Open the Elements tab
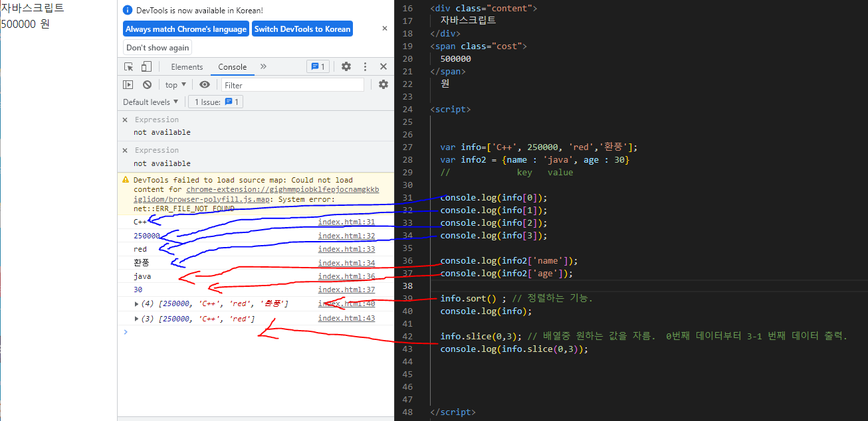Image resolution: width=868 pixels, height=421 pixels. coord(187,66)
